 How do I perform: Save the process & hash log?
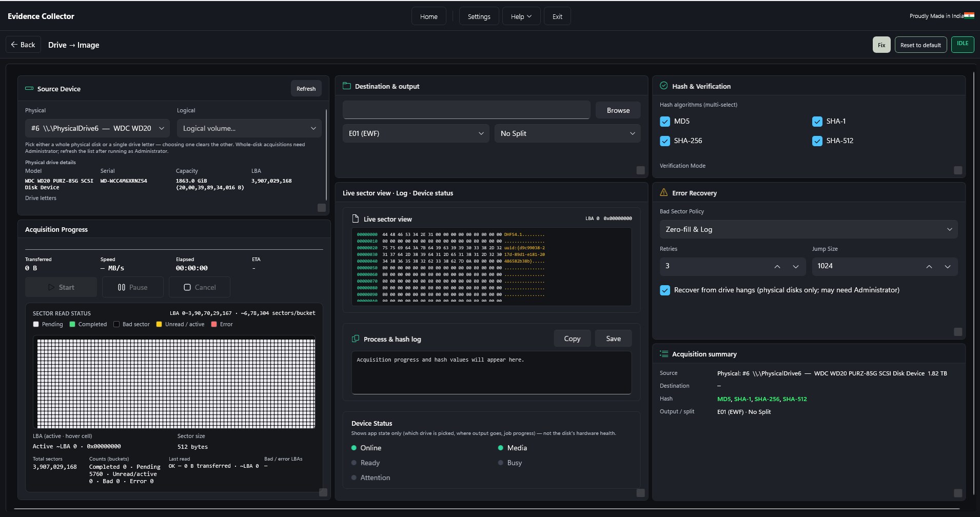(613, 339)
